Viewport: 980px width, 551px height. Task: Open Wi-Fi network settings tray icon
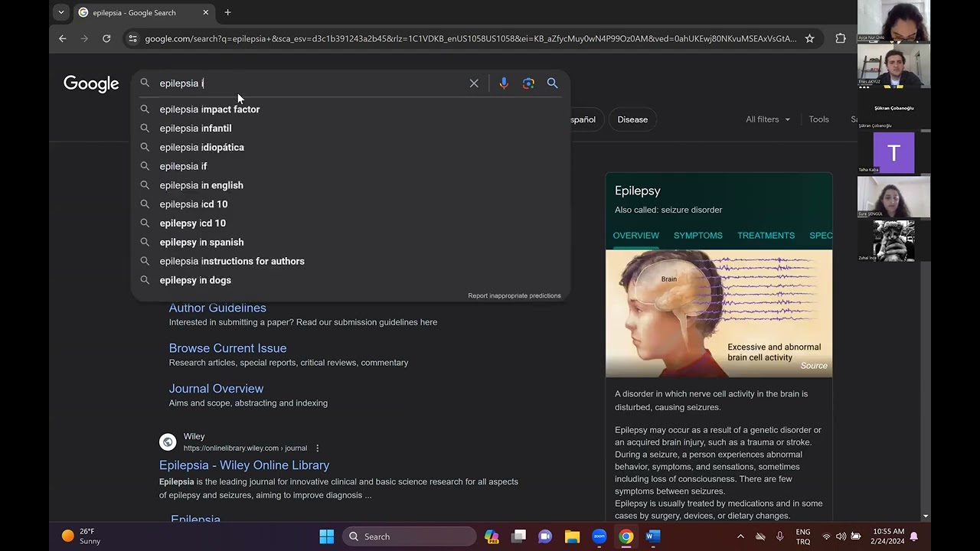pos(826,536)
